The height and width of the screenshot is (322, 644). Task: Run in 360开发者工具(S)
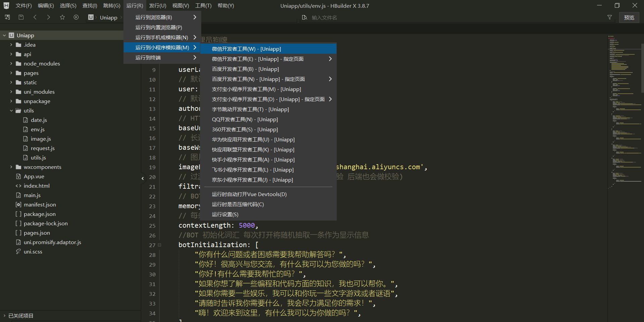coord(268,129)
